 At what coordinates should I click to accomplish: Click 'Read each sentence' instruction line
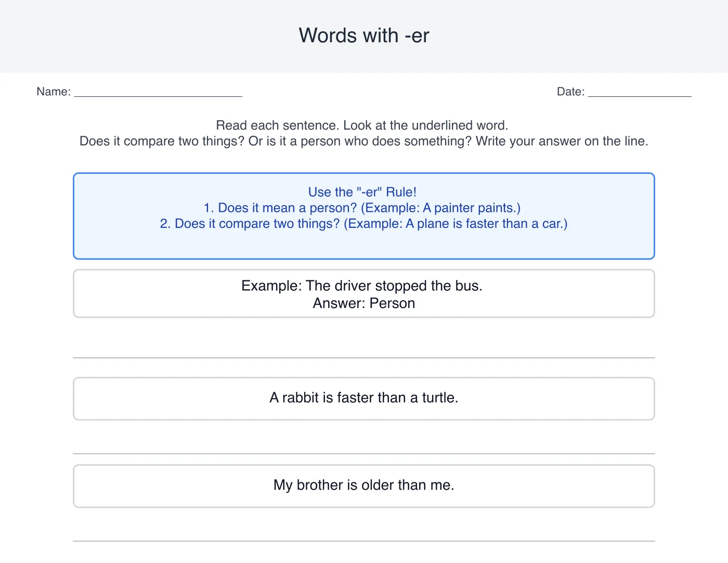[362, 125]
